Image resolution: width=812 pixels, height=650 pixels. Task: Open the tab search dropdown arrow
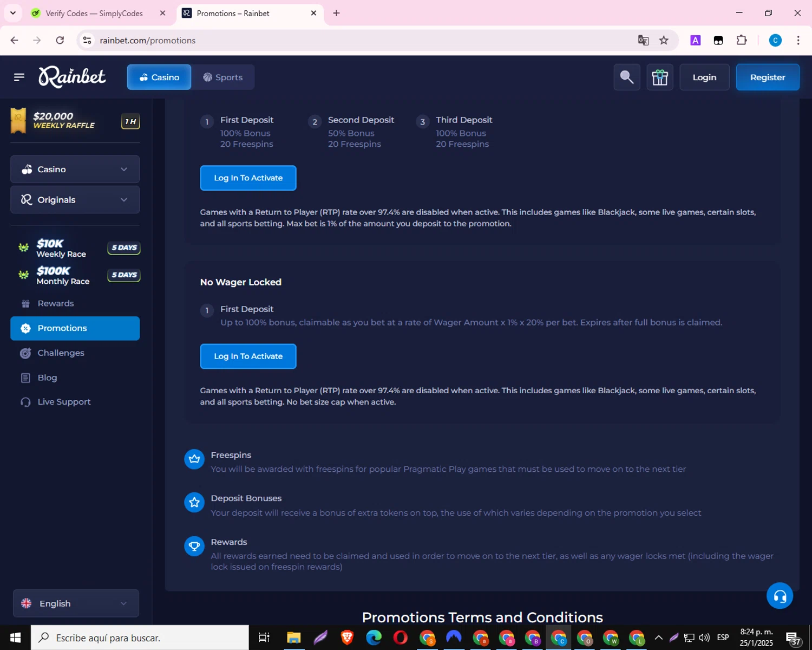(x=12, y=13)
